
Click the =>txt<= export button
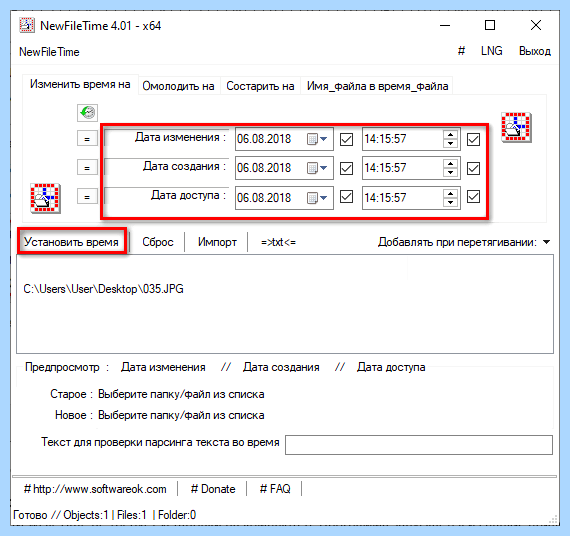(278, 242)
